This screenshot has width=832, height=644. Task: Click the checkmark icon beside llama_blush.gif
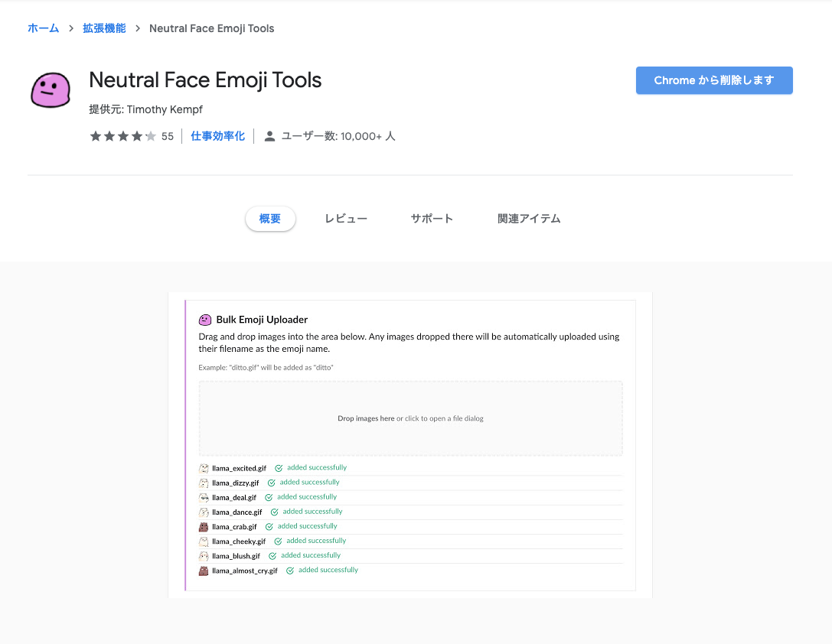click(x=272, y=556)
